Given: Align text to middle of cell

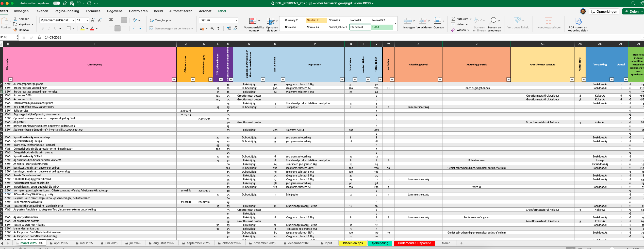Looking at the screenshot, I should coord(118,20).
